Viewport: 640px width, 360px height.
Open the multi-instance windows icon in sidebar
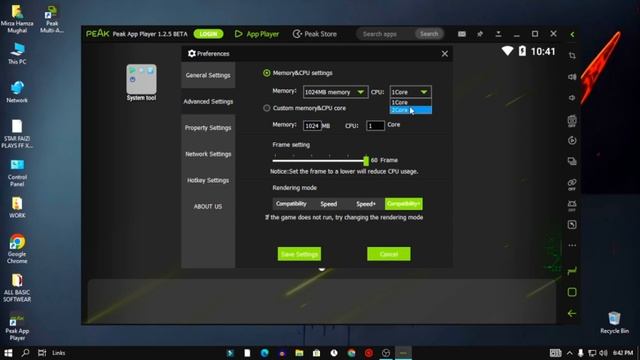click(572, 161)
